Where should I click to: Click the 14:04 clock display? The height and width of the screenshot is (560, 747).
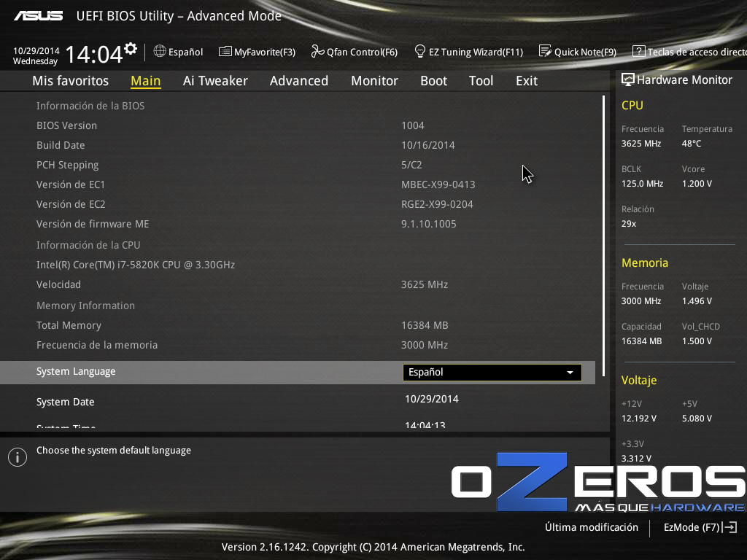(x=94, y=54)
